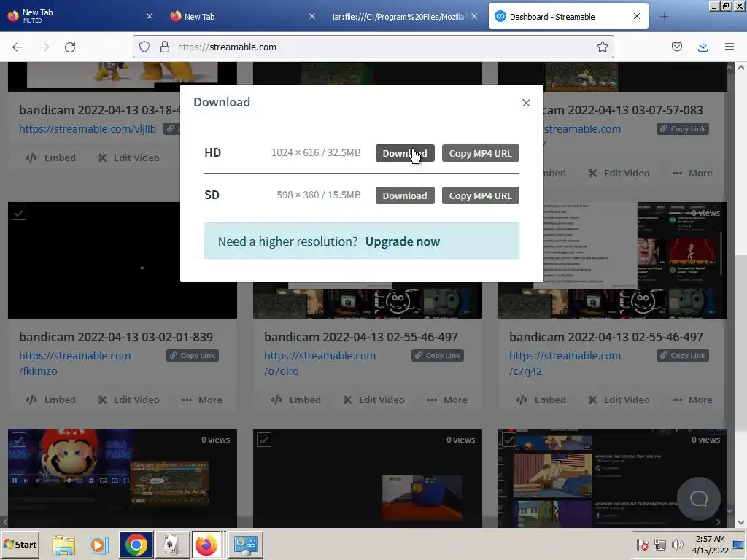Edit Video for the c7rj42 clip
747x560 pixels.
(619, 400)
